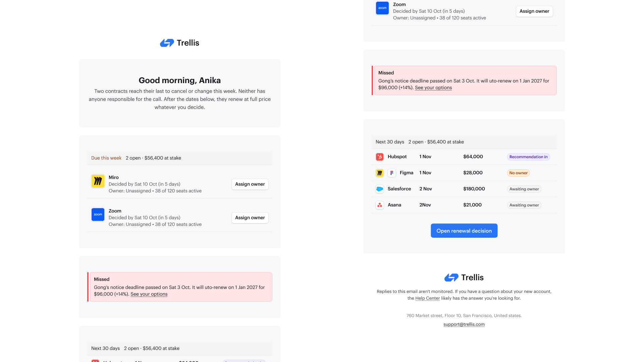
Task: Assign an owner for the Miro contract
Action: click(250, 184)
